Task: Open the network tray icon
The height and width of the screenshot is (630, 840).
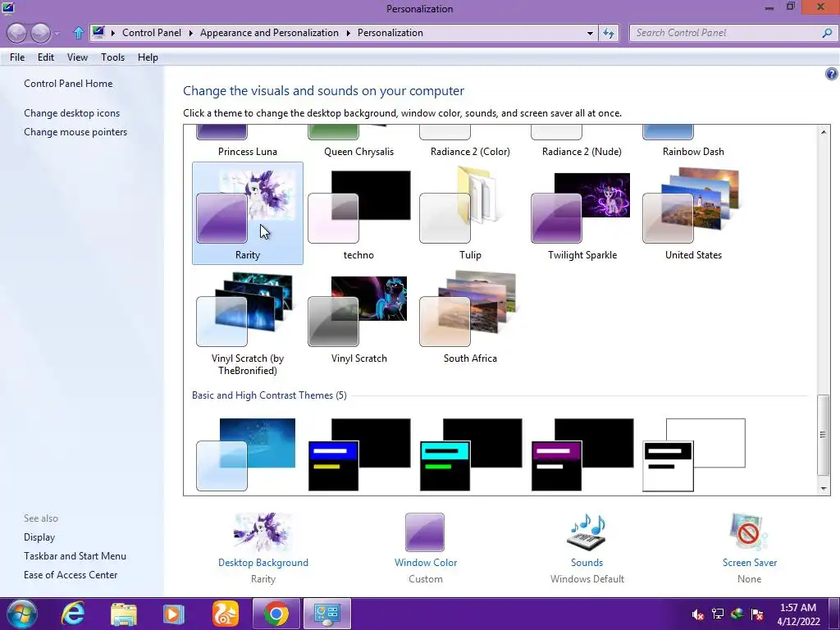Action: pyautogui.click(x=717, y=614)
